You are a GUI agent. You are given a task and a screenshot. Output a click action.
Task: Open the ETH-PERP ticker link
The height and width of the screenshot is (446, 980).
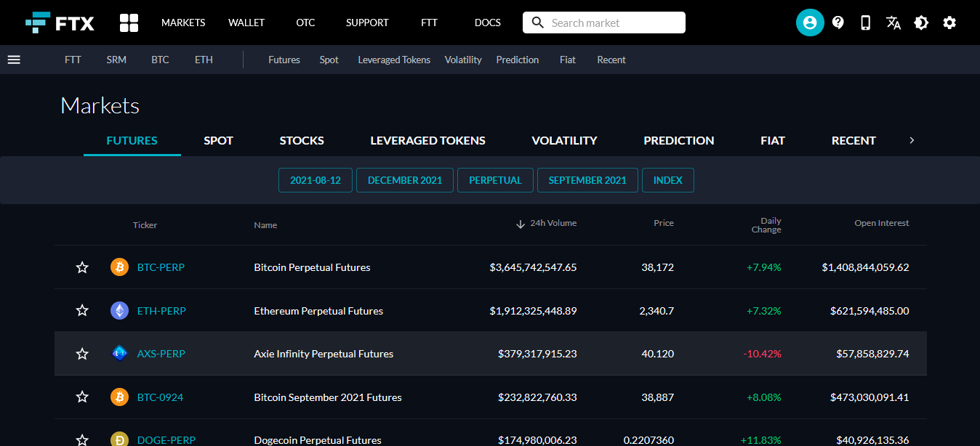click(x=161, y=311)
